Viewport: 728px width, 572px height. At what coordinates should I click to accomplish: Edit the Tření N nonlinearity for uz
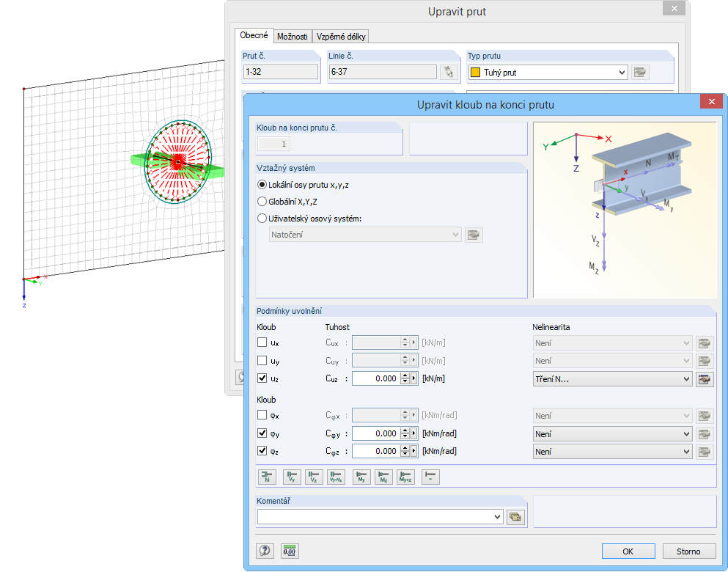click(x=705, y=379)
